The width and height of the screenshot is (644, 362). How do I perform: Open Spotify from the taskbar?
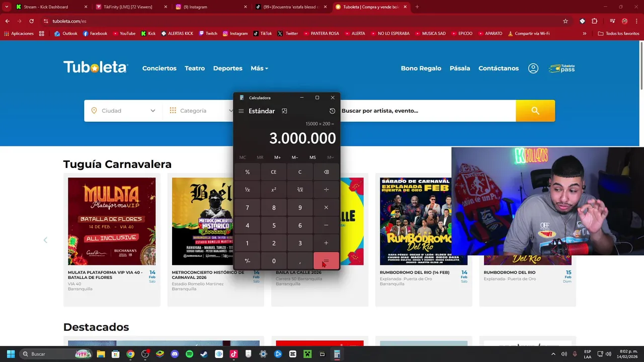[189, 354]
